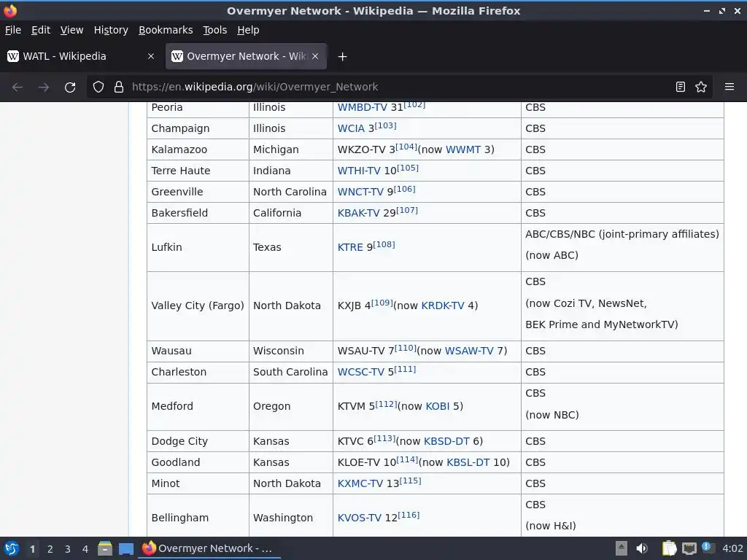The image size is (747, 560).
Task: Click Overmyer Network taskbar window button
Action: [x=209, y=548]
